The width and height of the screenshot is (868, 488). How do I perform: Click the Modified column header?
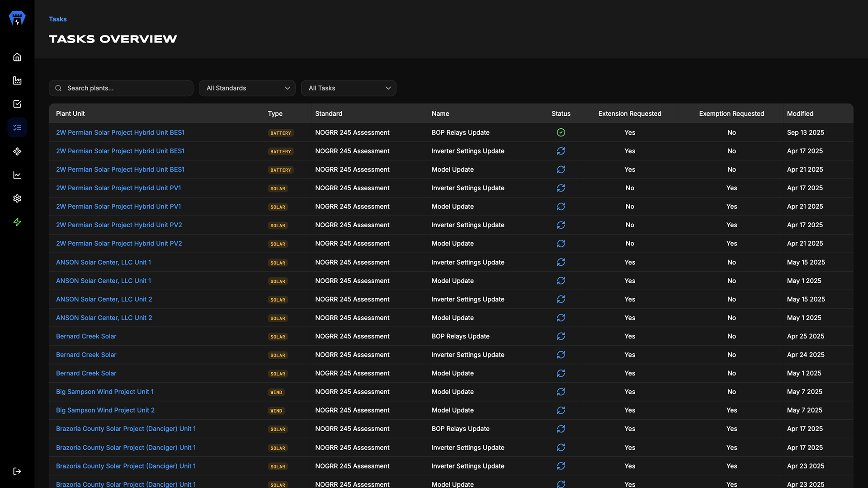(x=800, y=113)
